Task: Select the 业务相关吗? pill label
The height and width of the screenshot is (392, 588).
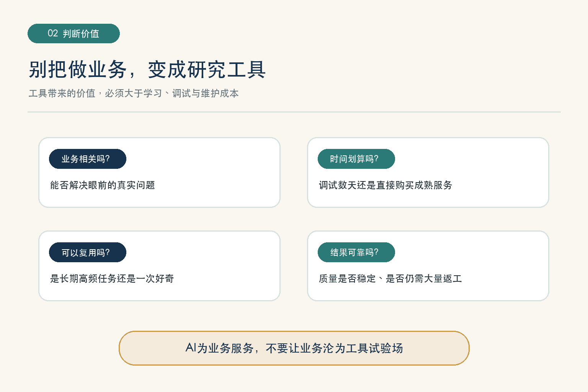Action: coord(88,159)
